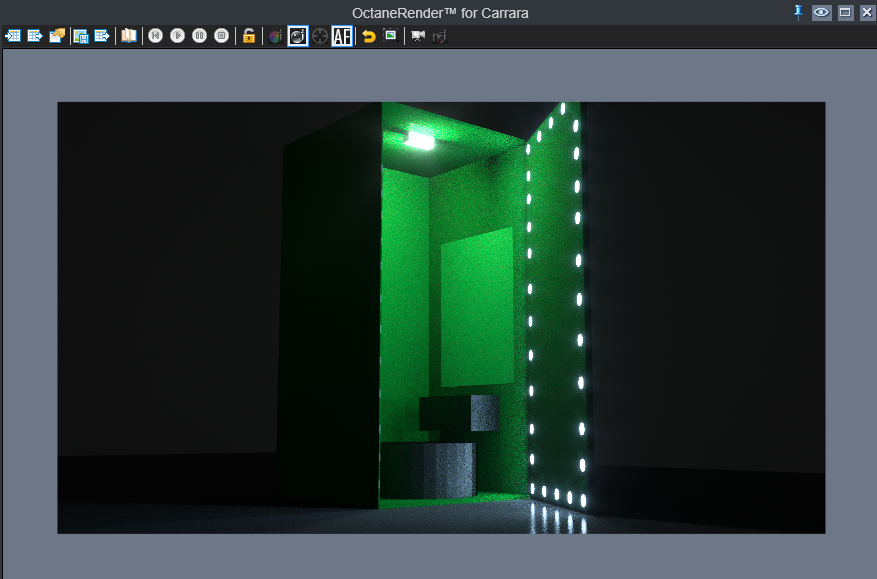Save the render image with the floppy disk icon

pyautogui.click(x=81, y=36)
